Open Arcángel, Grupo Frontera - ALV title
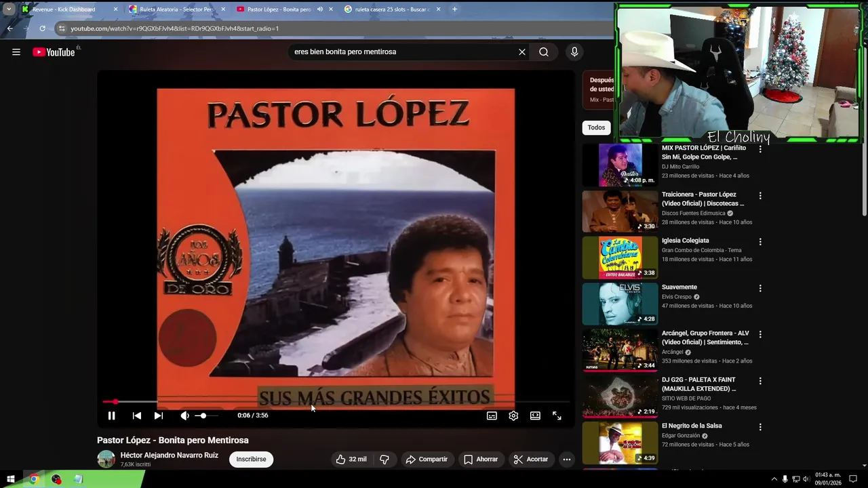 tap(705, 338)
